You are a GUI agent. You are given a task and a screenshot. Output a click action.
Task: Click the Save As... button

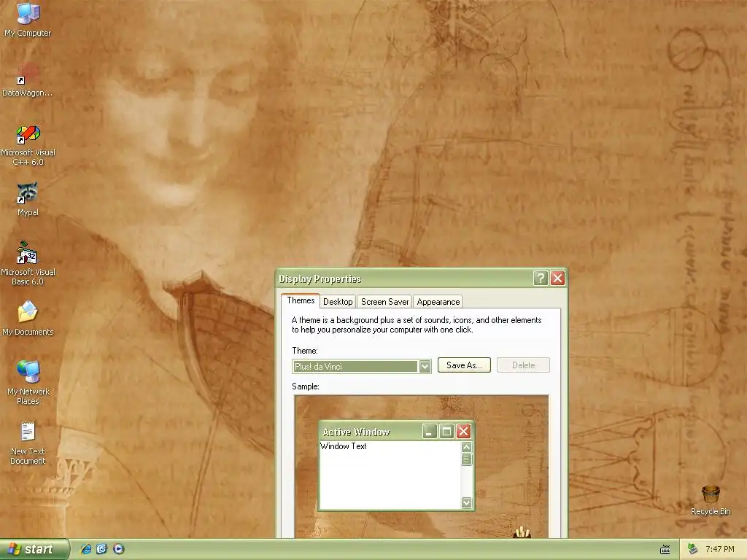(464, 365)
